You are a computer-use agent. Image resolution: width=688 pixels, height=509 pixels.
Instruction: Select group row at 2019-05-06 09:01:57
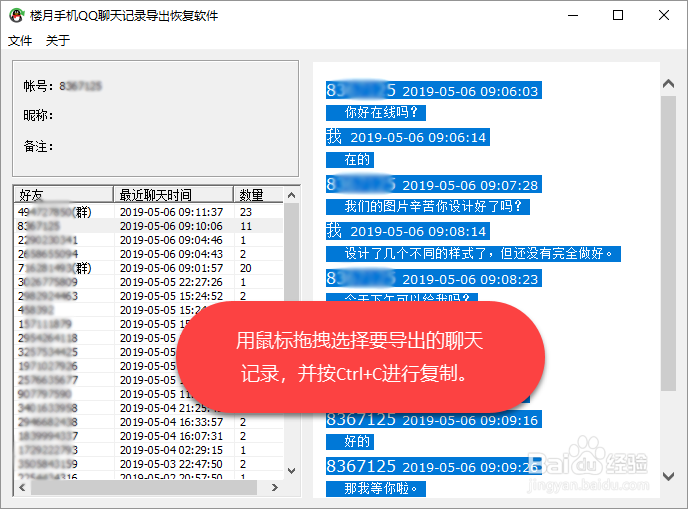tap(149, 268)
